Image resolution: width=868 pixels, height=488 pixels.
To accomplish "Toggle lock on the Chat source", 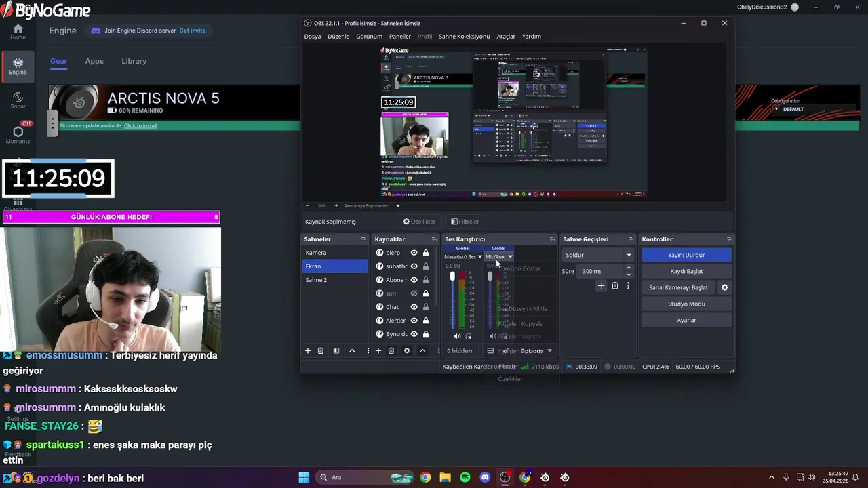I will click(426, 307).
